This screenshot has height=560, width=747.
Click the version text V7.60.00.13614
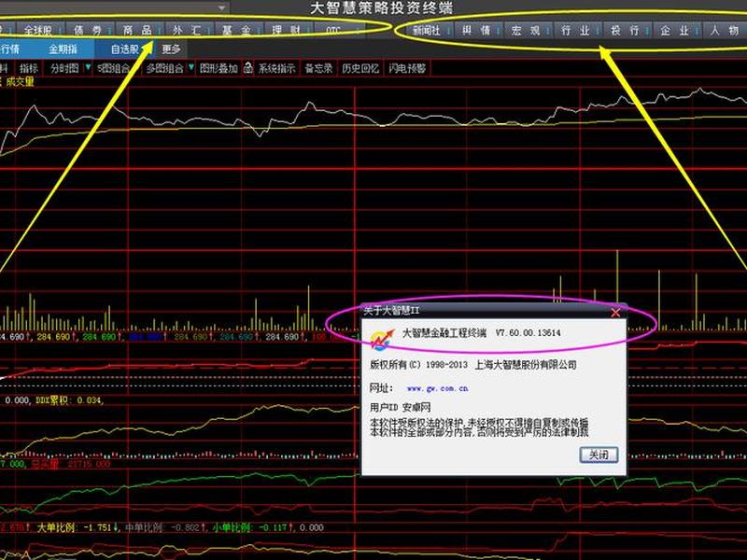pyautogui.click(x=528, y=333)
